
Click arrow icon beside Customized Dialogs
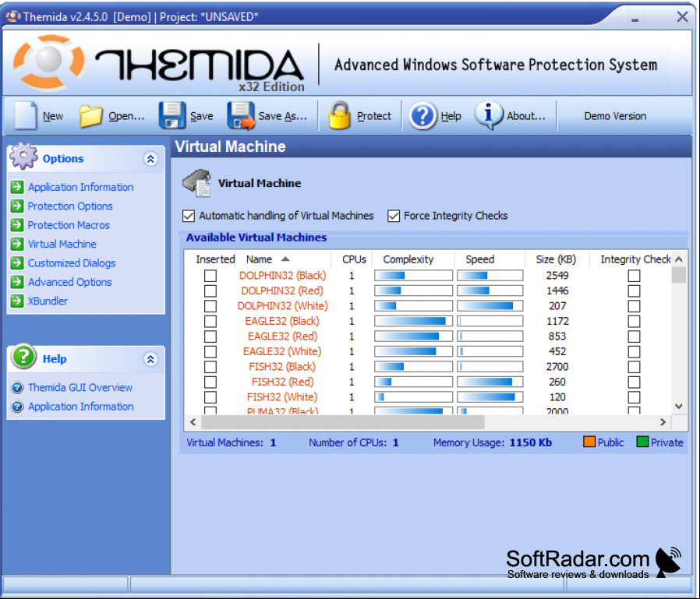pos(17,263)
